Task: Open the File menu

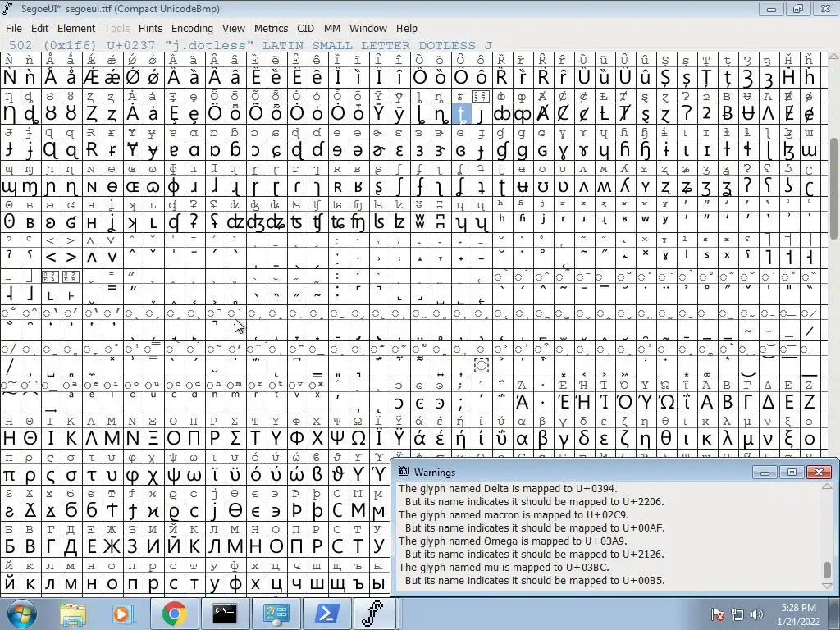Action: 13,29
